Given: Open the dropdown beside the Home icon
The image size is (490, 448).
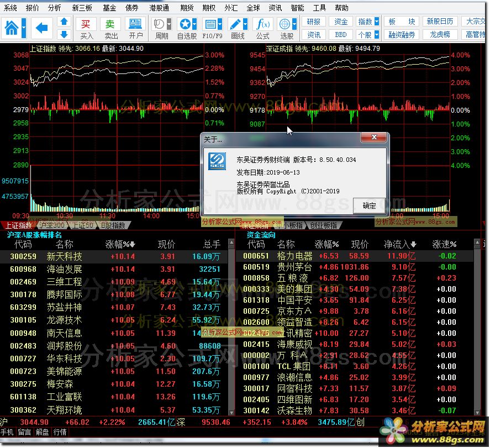Looking at the screenshot, I should pos(24,28).
